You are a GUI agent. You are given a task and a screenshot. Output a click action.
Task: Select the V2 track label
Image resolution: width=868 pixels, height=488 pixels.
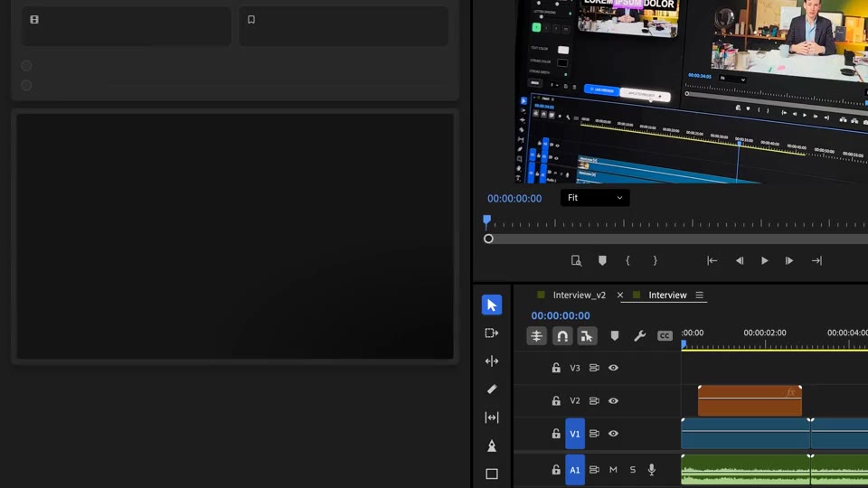(575, 401)
